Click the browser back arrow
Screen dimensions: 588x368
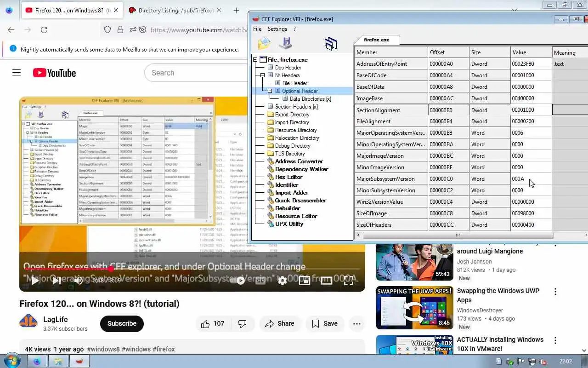11,29
